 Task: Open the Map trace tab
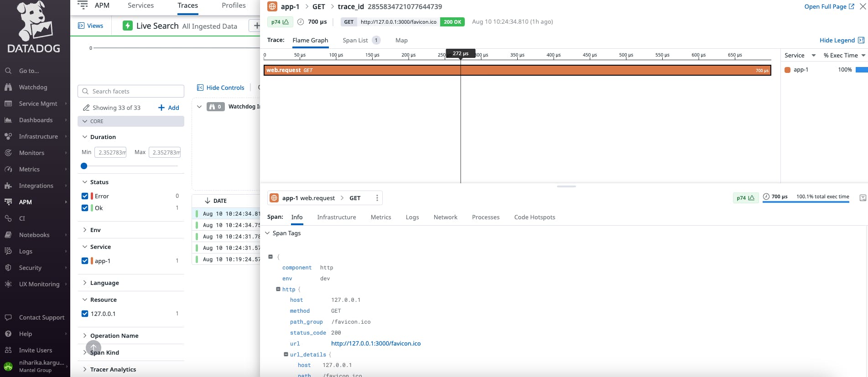pos(401,40)
